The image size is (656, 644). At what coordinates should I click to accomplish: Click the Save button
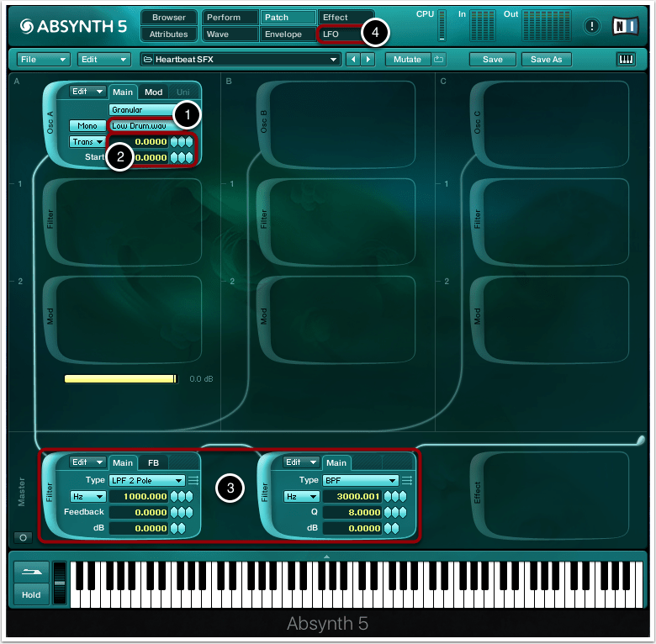pyautogui.click(x=492, y=60)
